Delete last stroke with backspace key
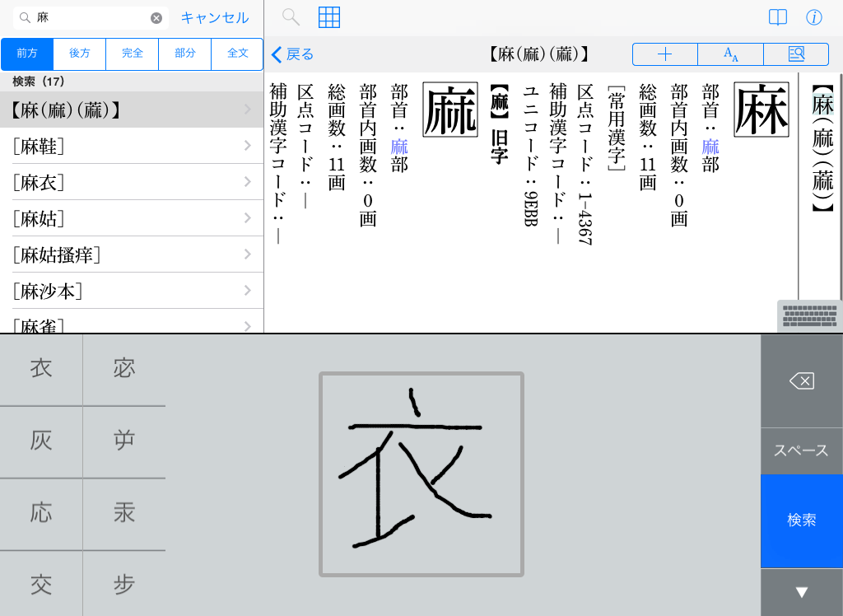Viewport: 843px width, 616px height. 801,380
